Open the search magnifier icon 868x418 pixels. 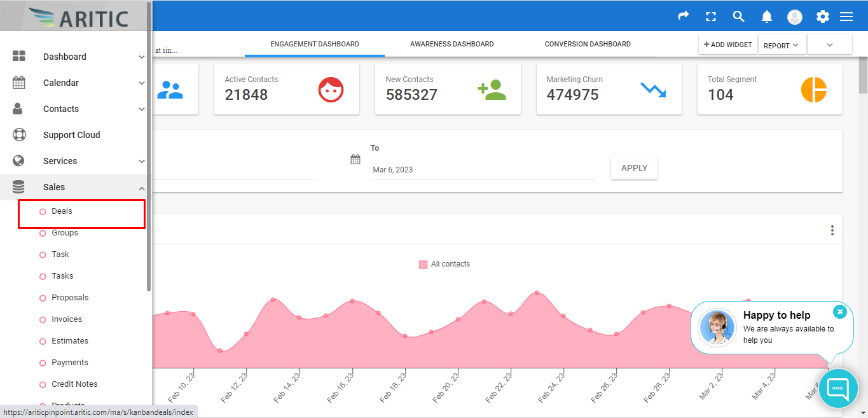pyautogui.click(x=738, y=17)
